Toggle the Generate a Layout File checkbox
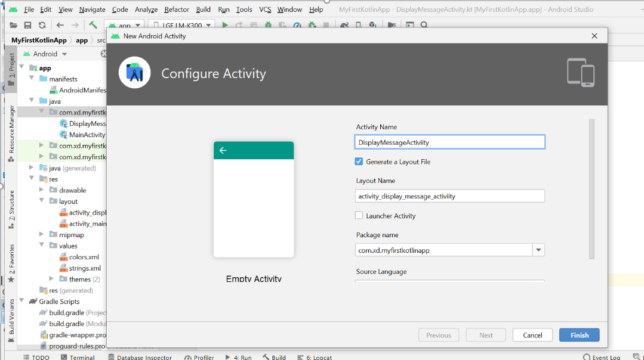This screenshot has width=644, height=360. point(359,162)
